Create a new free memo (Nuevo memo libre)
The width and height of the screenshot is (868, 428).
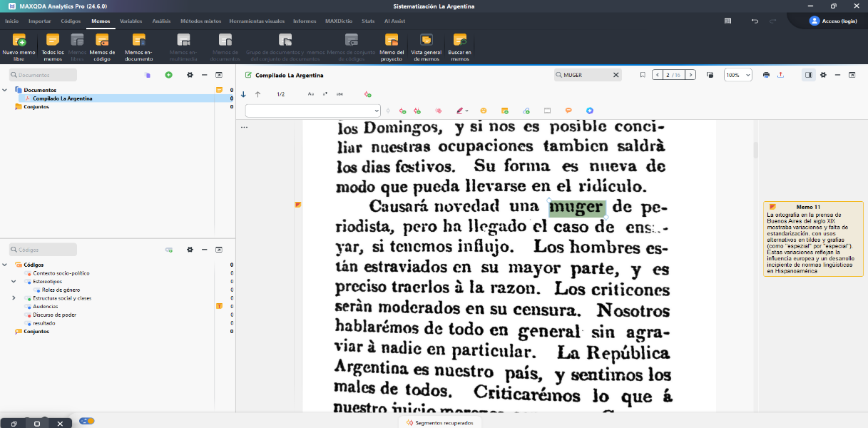coord(19,47)
